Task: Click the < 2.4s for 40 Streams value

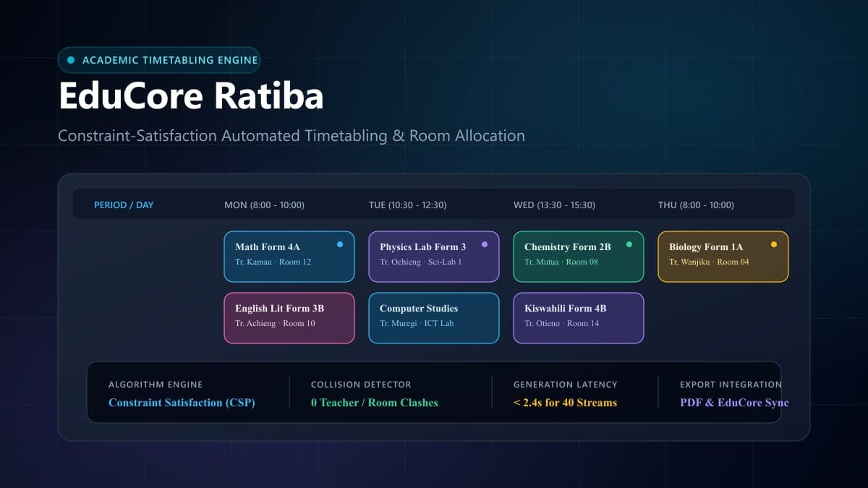Action: (x=565, y=403)
